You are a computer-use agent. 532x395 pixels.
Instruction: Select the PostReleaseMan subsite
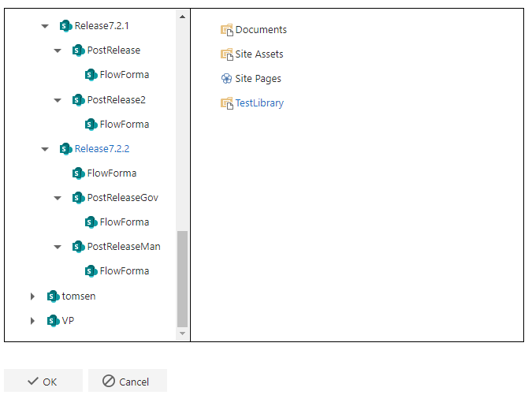tap(124, 246)
